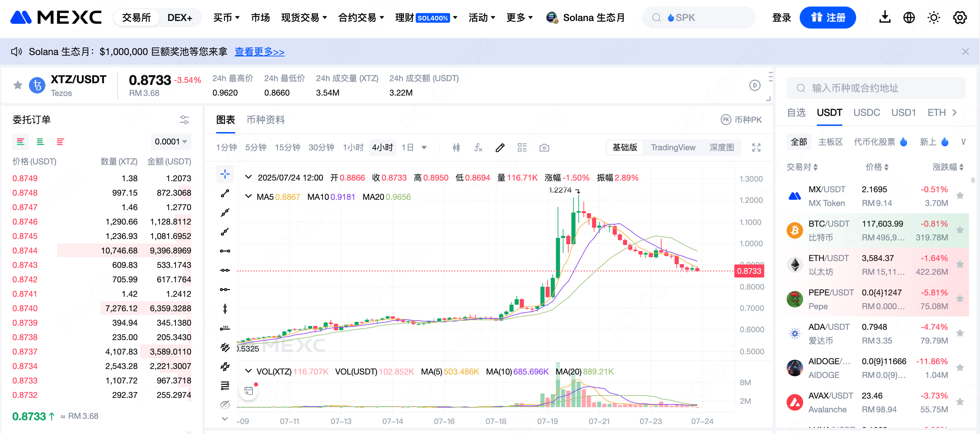Select the price range measure tool
980x434 pixels.
(225, 328)
